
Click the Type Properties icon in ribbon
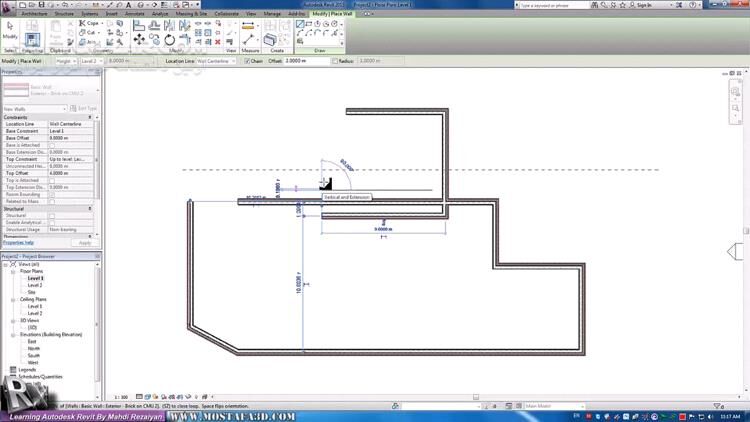[x=32, y=38]
